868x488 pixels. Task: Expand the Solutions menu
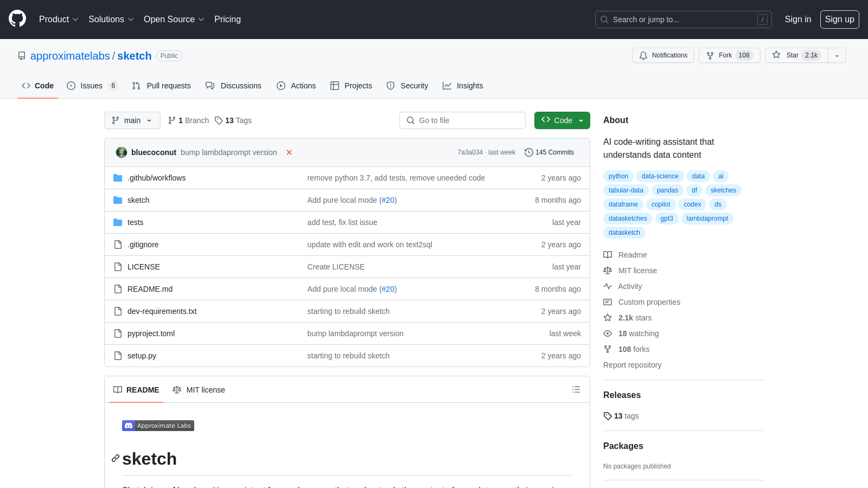coord(111,20)
